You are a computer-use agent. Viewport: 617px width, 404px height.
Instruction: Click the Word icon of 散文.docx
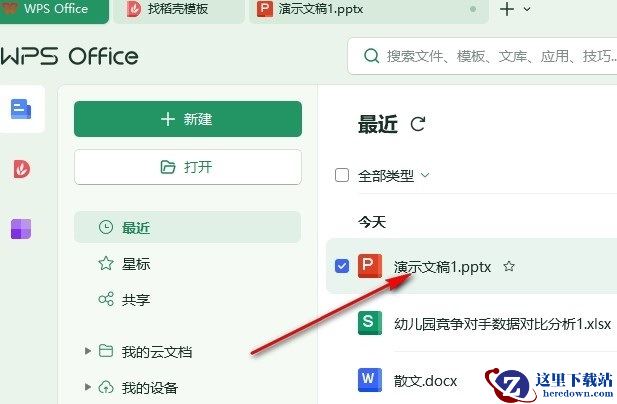coord(369,380)
